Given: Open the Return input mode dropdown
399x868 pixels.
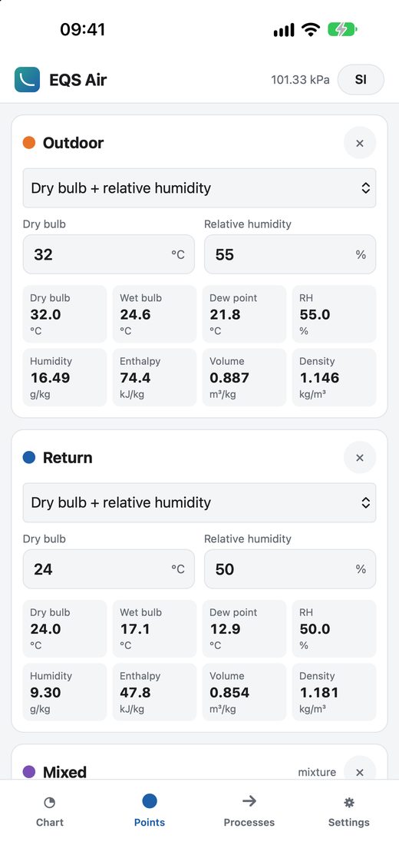Looking at the screenshot, I should click(199, 502).
